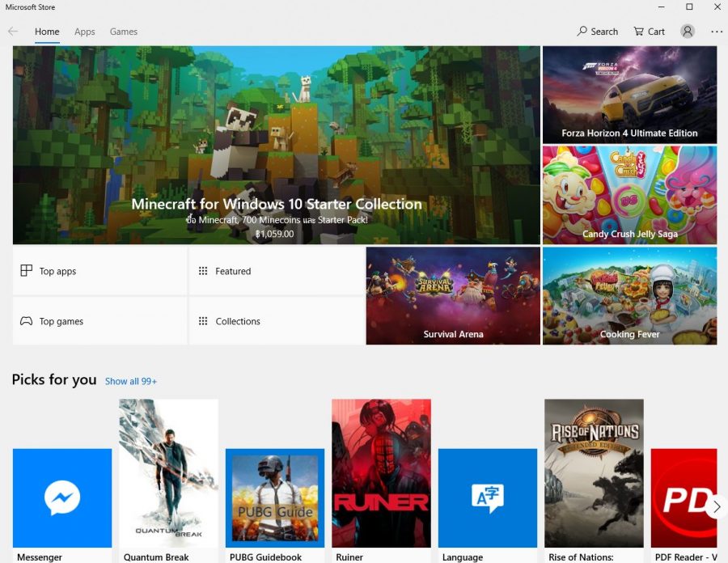Click the Language title text

point(463,557)
